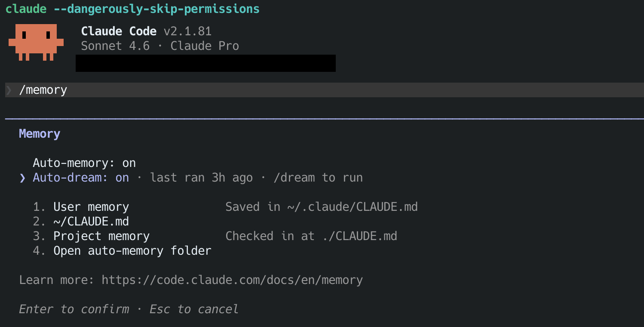Open the code.claude.com memory docs link
Screen dimensions: 644x327
click(x=232, y=280)
